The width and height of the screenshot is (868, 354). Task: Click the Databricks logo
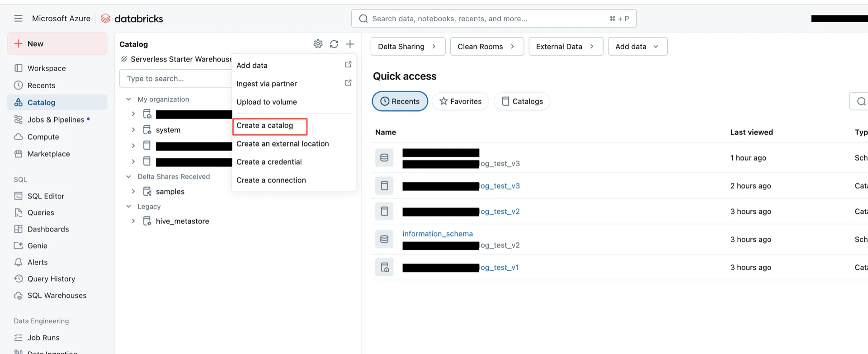(x=132, y=19)
